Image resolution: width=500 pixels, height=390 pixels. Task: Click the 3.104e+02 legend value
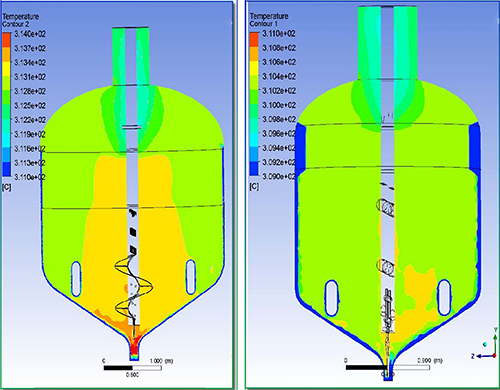coord(279,77)
